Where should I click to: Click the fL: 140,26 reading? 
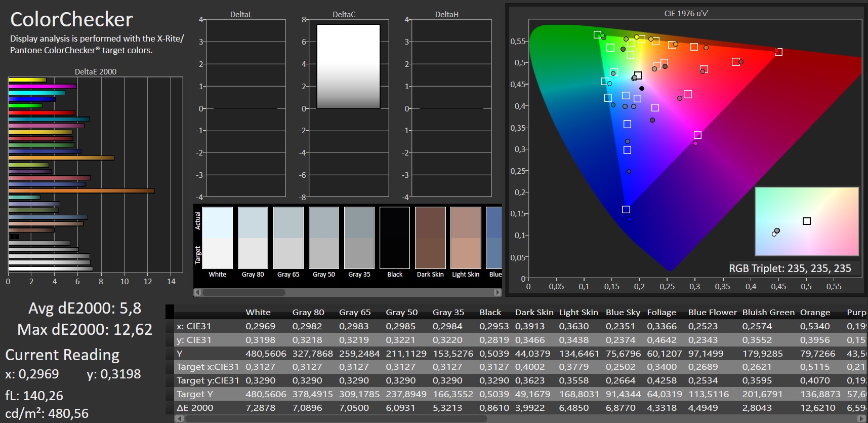coord(34,396)
